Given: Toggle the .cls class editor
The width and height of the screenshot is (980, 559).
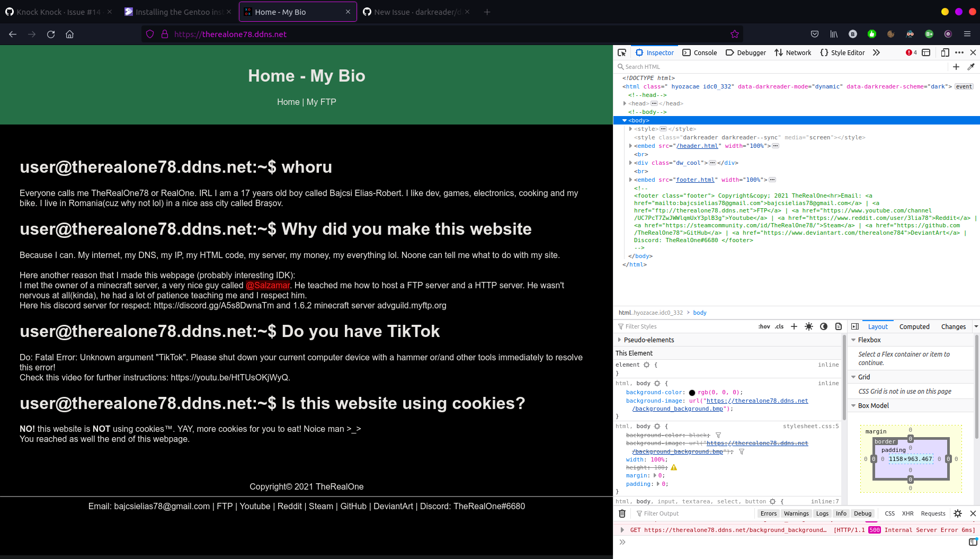Looking at the screenshot, I should pyautogui.click(x=779, y=326).
